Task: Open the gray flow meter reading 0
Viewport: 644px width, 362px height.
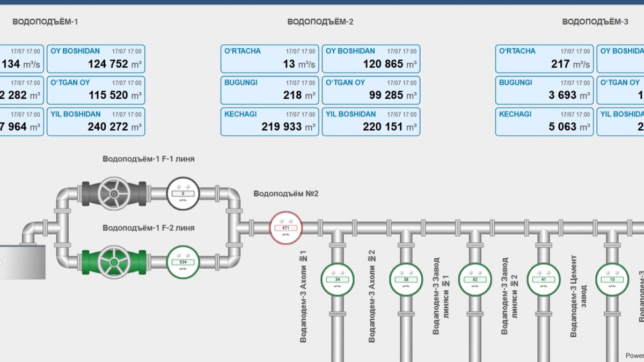Action: pyautogui.click(x=183, y=193)
